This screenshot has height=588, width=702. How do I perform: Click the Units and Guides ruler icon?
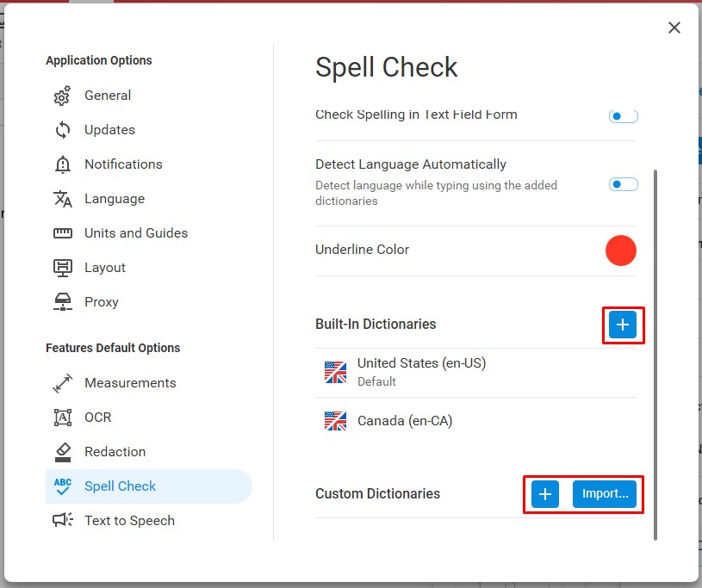tap(63, 233)
